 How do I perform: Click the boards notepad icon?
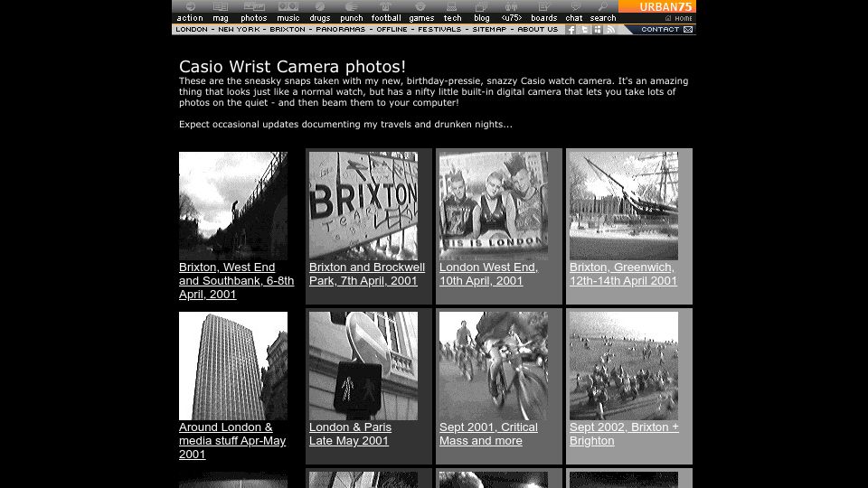(x=544, y=6)
